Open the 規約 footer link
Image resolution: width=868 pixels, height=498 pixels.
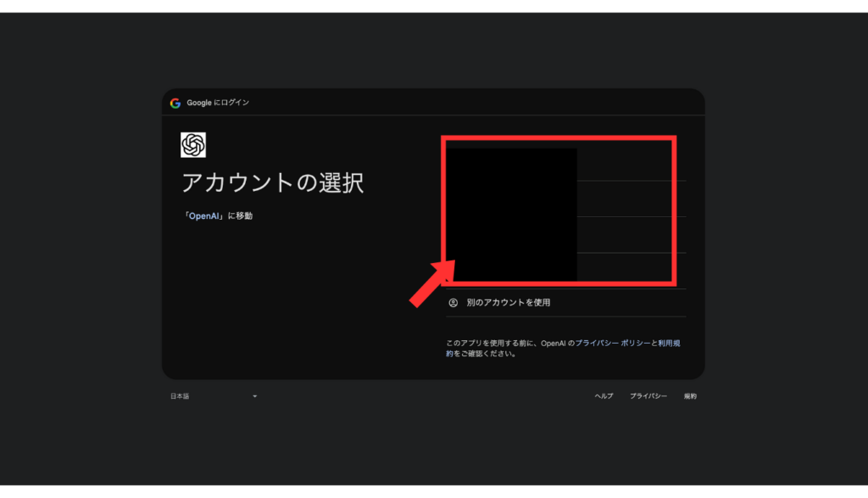click(690, 396)
